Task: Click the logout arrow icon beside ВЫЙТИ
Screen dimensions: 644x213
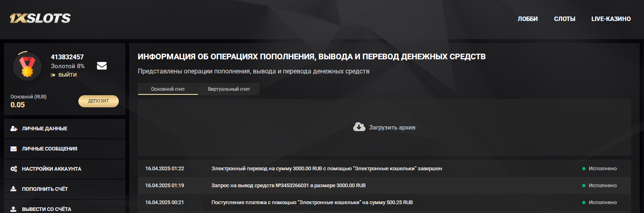Action: click(x=53, y=75)
